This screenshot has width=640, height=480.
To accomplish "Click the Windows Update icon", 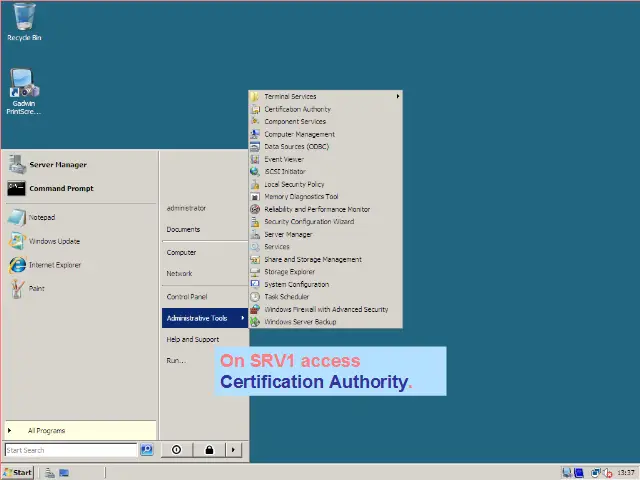I will [17, 241].
